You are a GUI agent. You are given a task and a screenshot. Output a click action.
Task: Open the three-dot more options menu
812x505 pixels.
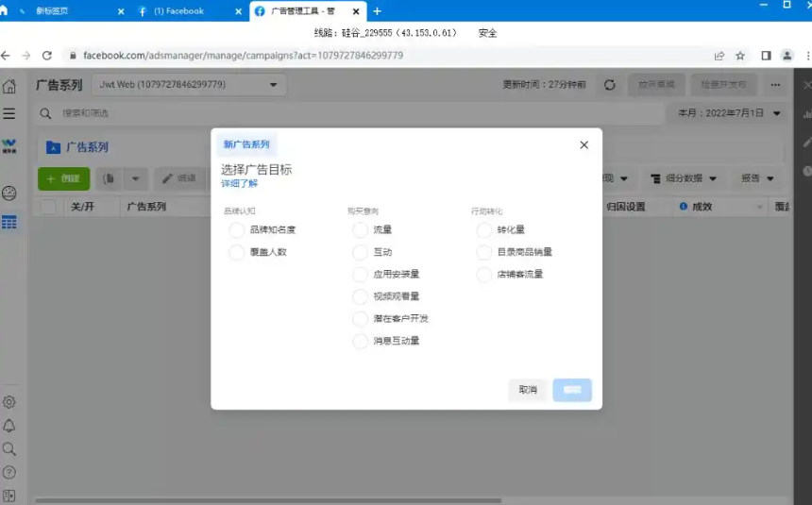point(775,84)
